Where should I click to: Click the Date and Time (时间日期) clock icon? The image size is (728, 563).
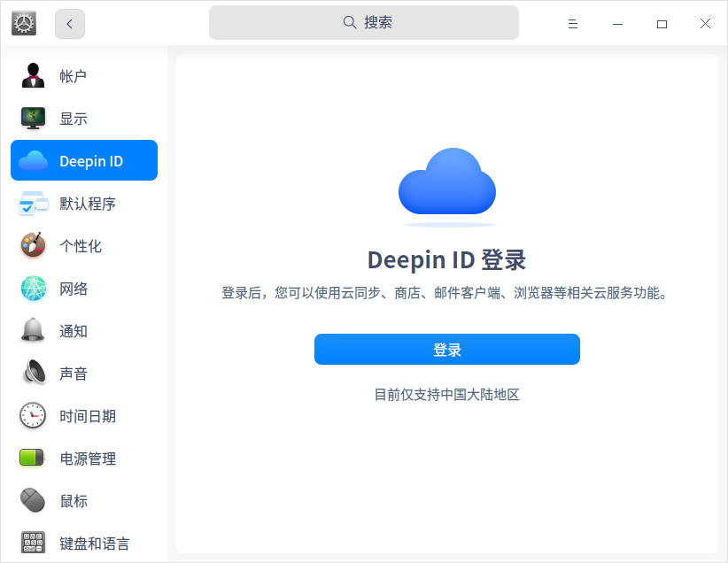coord(33,415)
